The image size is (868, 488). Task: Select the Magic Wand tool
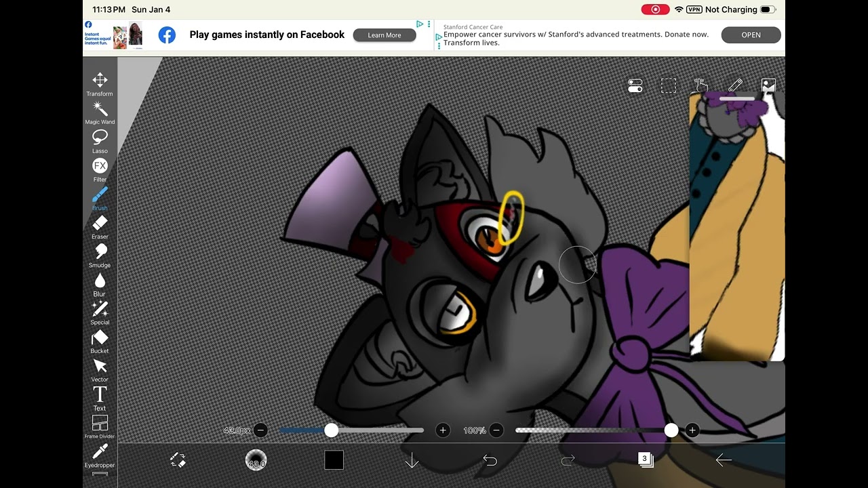click(x=100, y=113)
